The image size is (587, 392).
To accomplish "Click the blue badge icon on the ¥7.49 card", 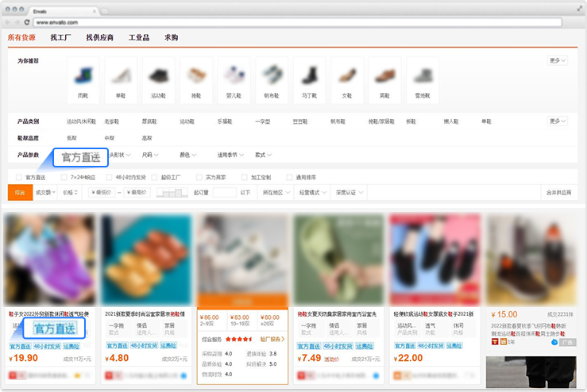I will tap(377, 375).
